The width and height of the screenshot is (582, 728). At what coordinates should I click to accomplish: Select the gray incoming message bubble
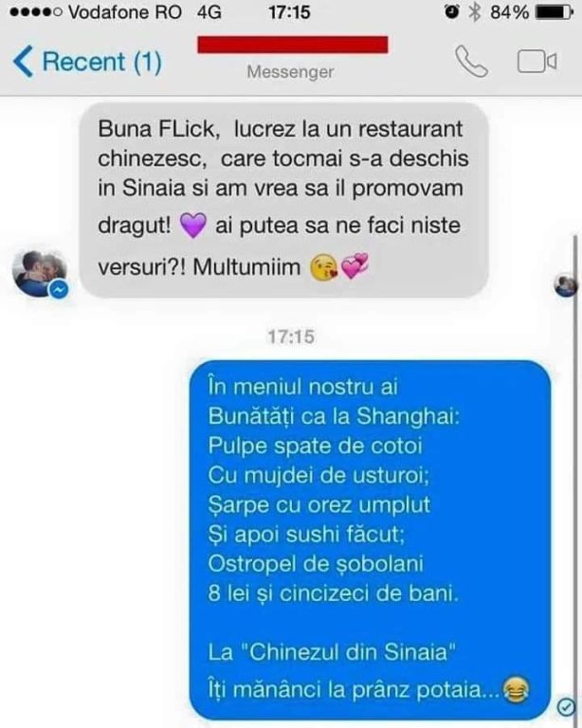coord(283,200)
